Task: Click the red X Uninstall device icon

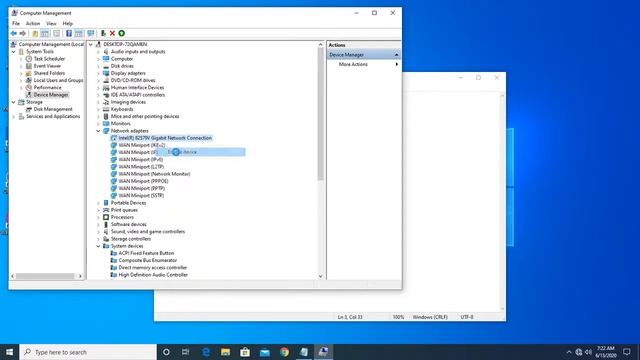Action: 112,33
